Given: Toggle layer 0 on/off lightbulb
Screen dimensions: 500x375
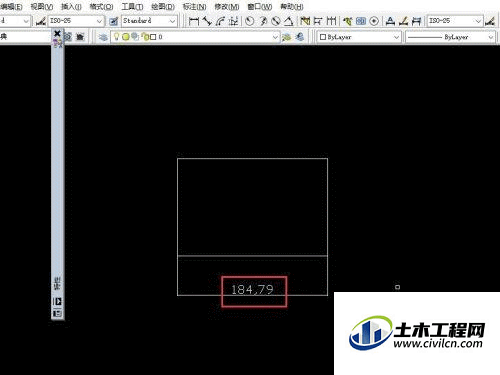Looking at the screenshot, I should [116, 37].
